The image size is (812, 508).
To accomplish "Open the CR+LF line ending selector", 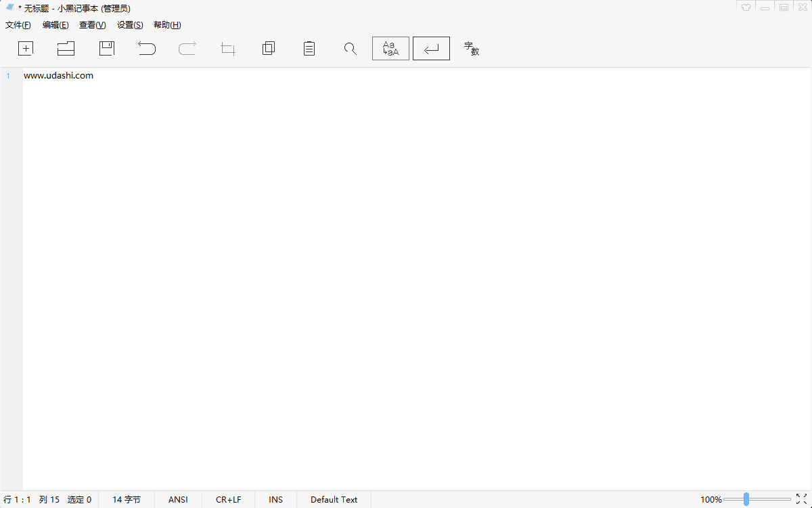I will click(228, 500).
